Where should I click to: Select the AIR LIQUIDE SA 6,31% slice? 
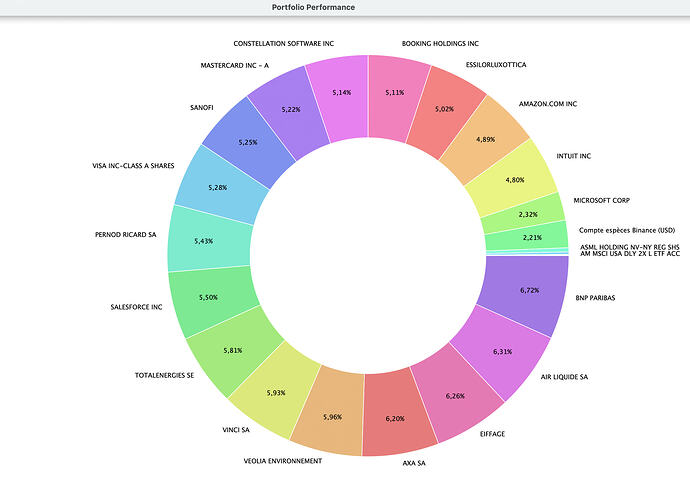502,352
